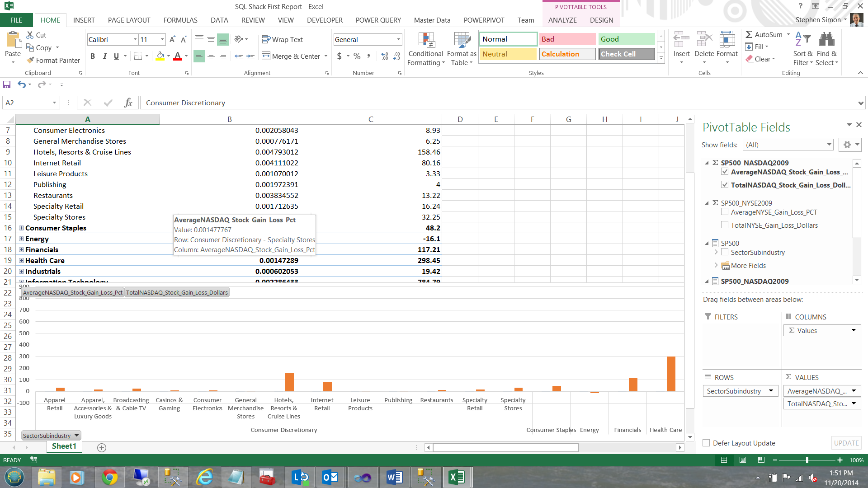Switch to the ANALYZE ribbon tab

point(562,20)
